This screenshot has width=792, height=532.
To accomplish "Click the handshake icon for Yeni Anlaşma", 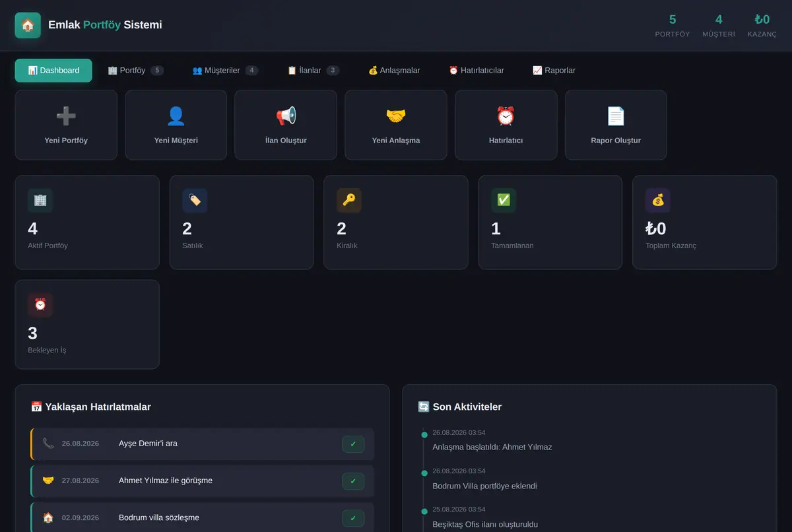I will point(396,116).
